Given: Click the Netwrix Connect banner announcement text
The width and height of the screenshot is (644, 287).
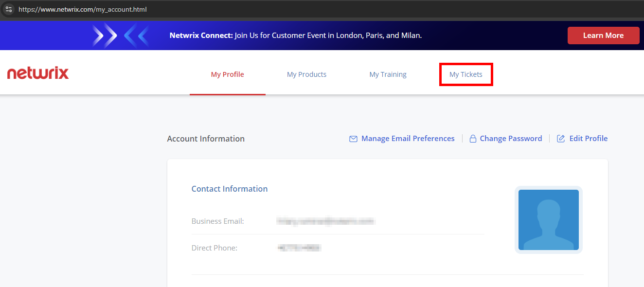Looking at the screenshot, I should 295,36.
